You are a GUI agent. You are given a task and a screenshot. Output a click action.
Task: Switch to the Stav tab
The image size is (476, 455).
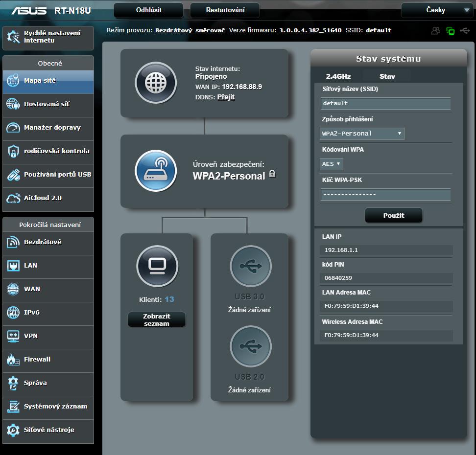click(x=387, y=76)
